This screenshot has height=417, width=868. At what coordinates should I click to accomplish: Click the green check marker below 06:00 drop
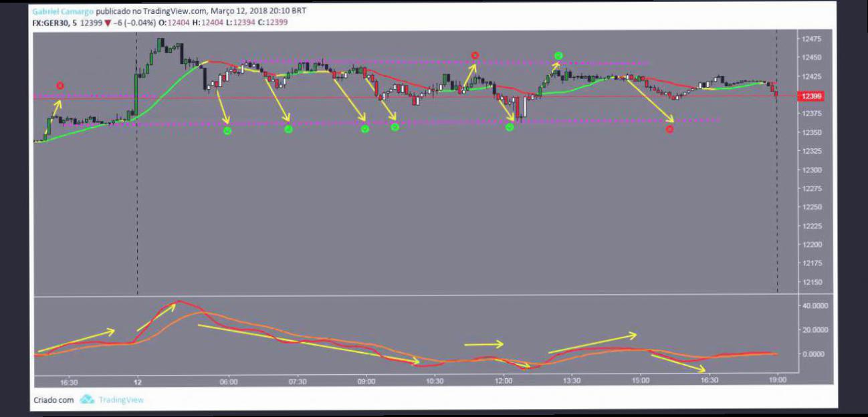click(227, 130)
